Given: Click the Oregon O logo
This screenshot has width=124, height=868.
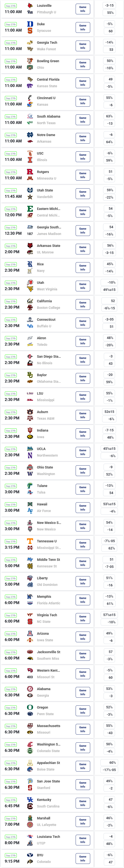Looking at the screenshot, I should tap(30, 707).
